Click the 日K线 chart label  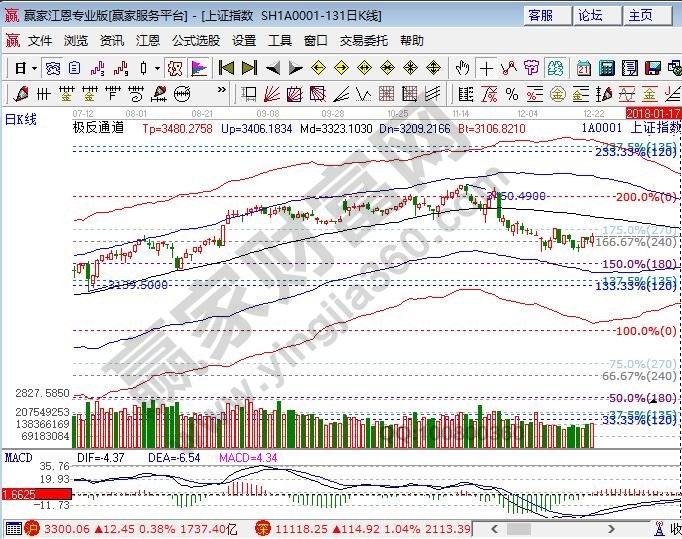(x=22, y=119)
